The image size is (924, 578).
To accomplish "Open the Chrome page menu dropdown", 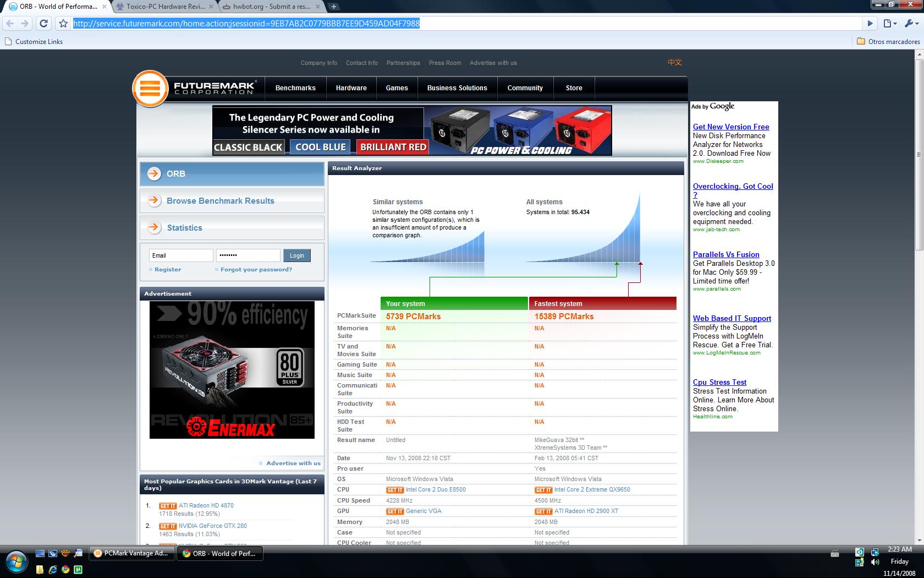I will pyautogui.click(x=889, y=23).
